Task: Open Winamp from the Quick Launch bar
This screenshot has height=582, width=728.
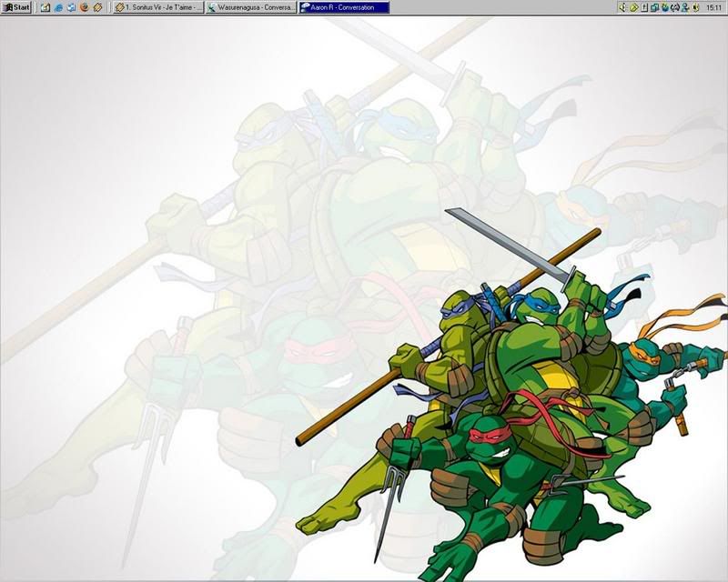Action: click(x=96, y=7)
